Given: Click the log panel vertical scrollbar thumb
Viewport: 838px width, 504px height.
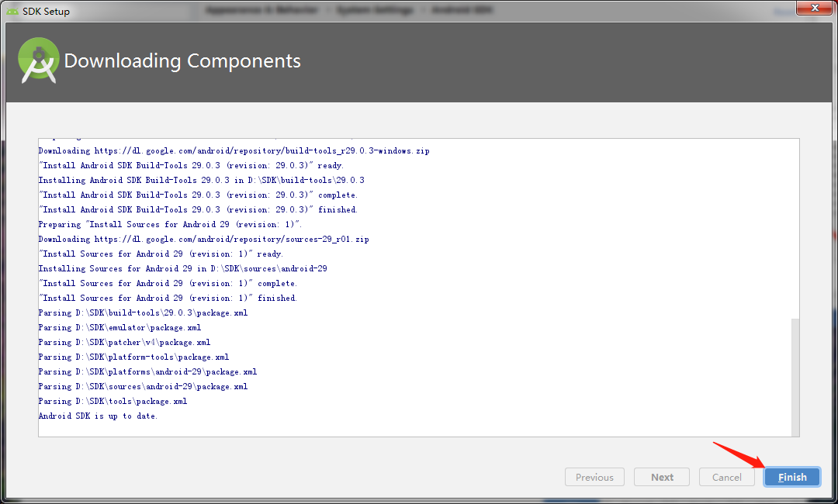Looking at the screenshot, I should (795, 378).
